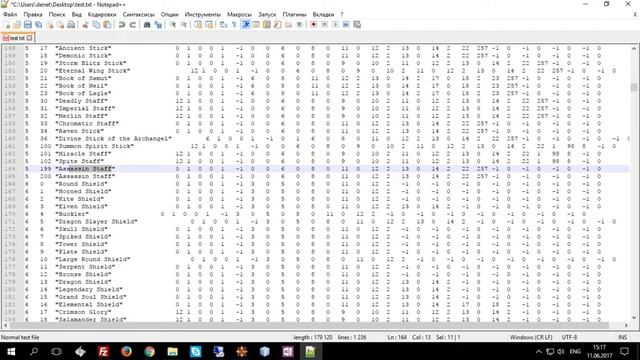640x360 pixels.
Task: Open Folder as Workspace toolbar icon
Action: click(289, 25)
